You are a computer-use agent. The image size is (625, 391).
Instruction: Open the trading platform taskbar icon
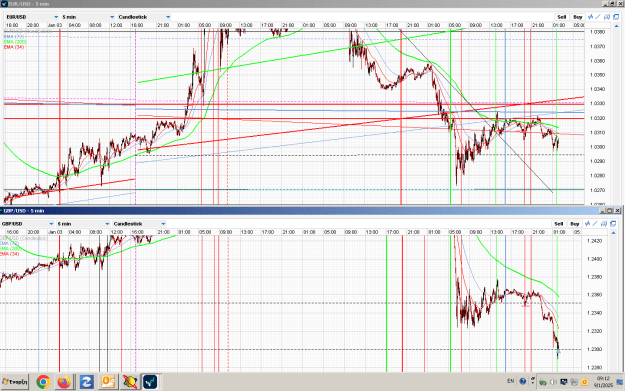click(151, 382)
